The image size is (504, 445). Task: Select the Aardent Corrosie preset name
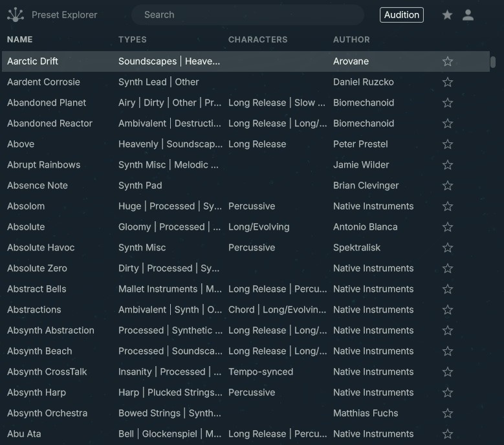tap(43, 82)
